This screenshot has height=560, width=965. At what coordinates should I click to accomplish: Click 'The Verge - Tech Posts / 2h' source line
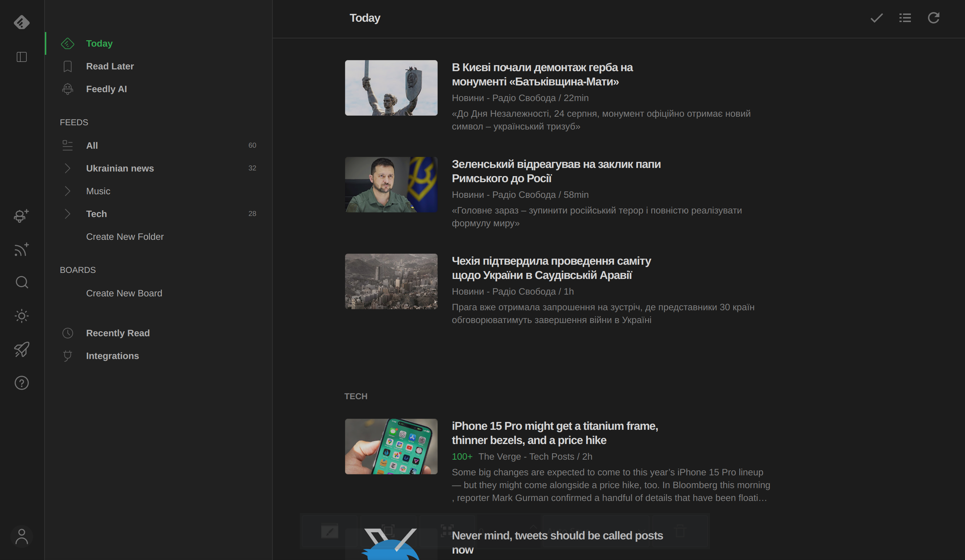[x=535, y=457]
